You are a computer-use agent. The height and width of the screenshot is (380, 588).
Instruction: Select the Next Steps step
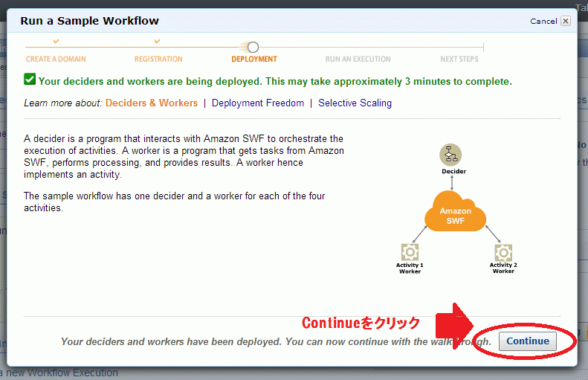coord(459,59)
